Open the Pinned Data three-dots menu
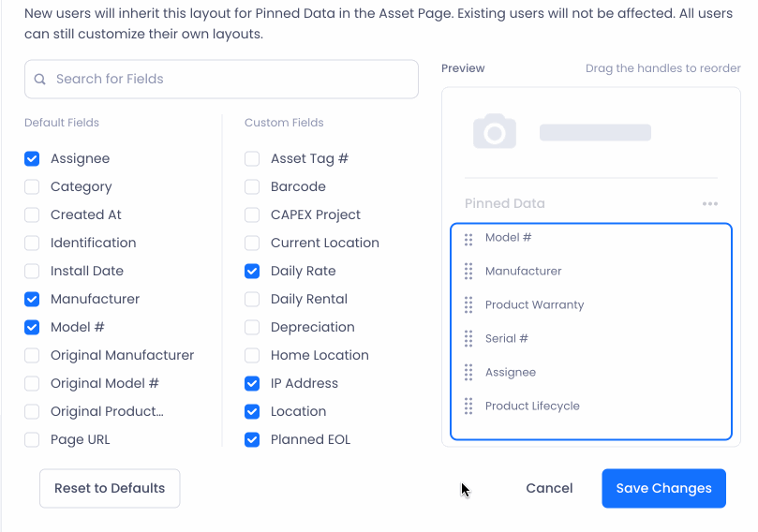This screenshot has height=532, width=758. point(709,204)
